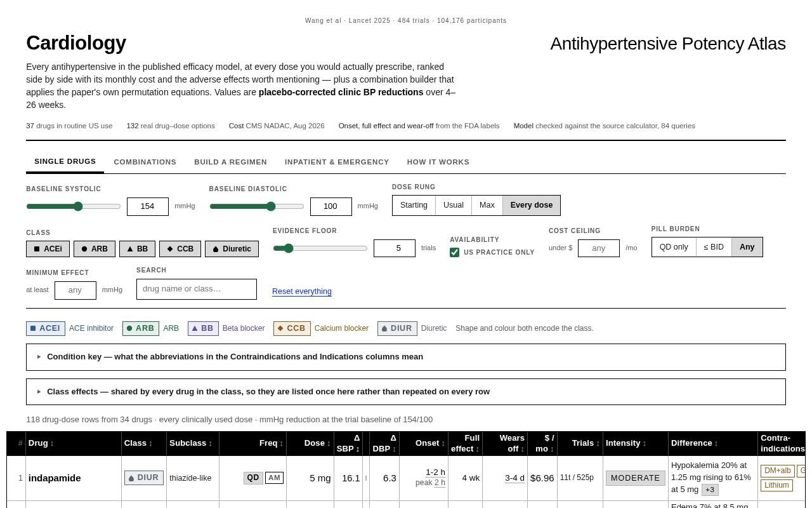This screenshot has width=812, height=508.
Task: Click the Baseline Systolic slider
Action: click(74, 206)
